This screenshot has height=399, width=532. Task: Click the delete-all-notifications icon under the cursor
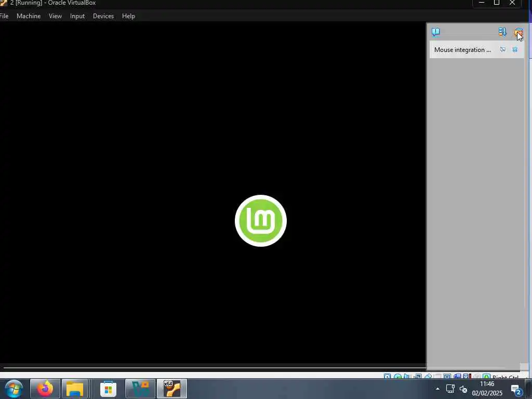coord(518,33)
